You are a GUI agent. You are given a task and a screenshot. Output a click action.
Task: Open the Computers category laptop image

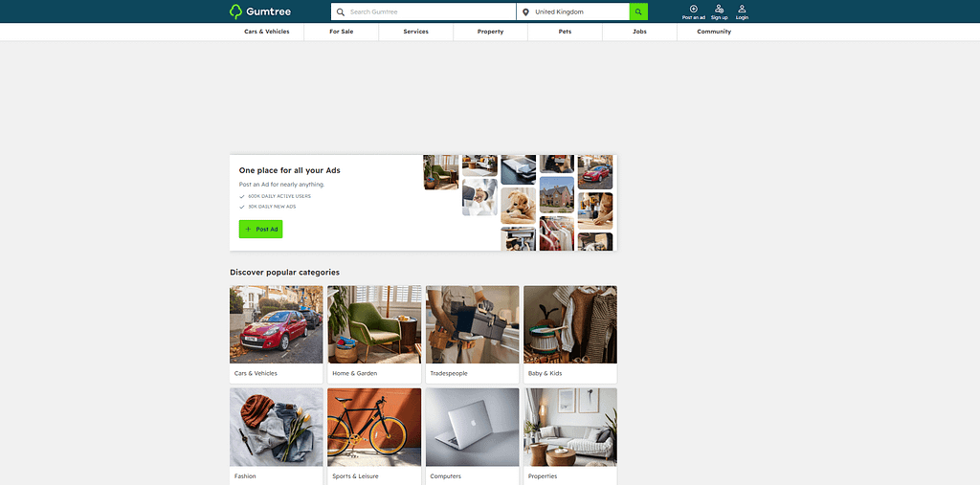pos(473,427)
